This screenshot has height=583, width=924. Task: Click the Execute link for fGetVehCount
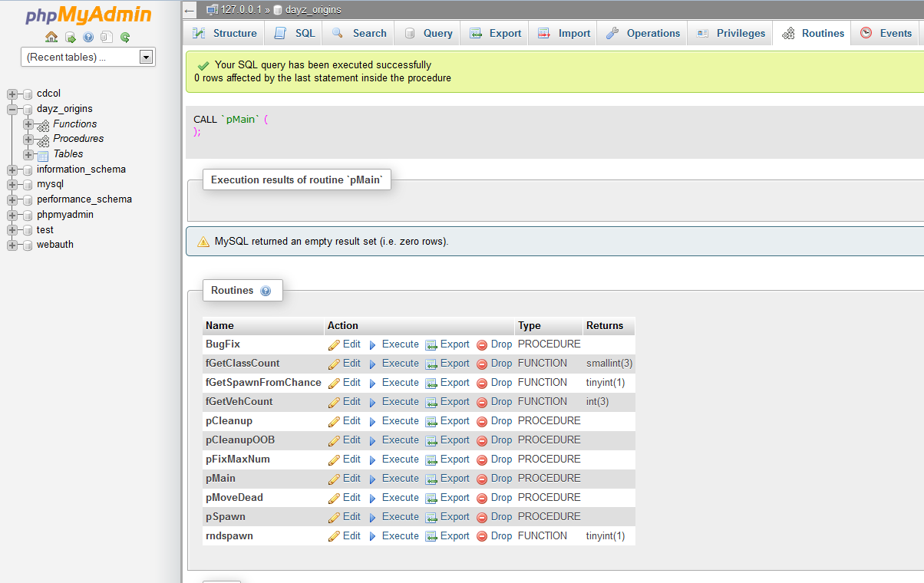point(401,402)
